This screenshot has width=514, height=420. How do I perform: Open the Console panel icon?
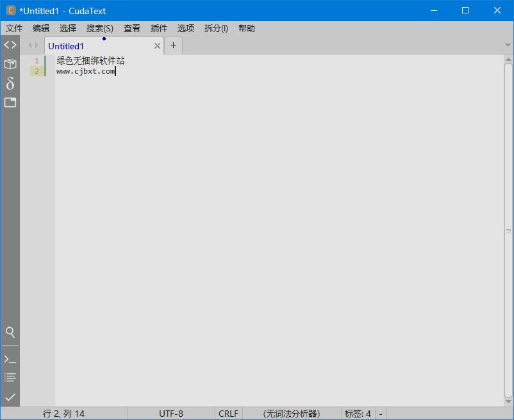[x=10, y=359]
